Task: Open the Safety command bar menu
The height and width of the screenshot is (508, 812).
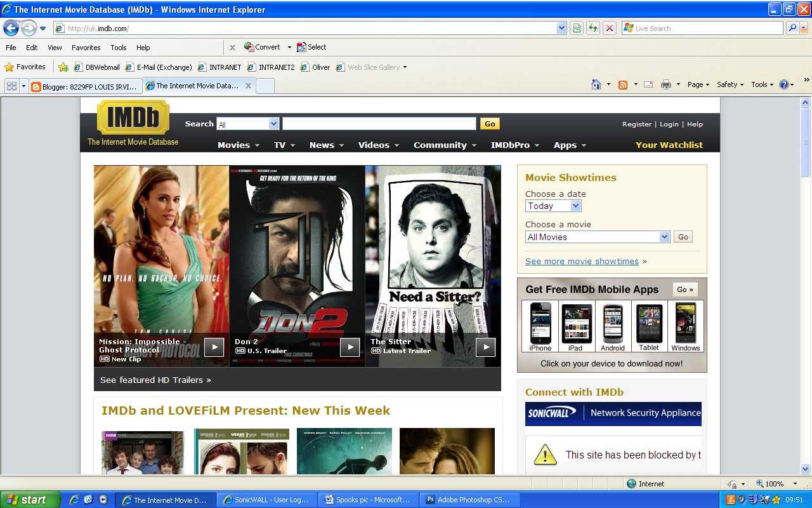Action: 730,84
